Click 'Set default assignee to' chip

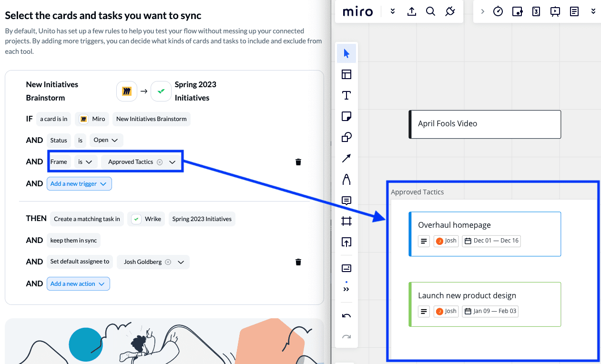coord(80,262)
